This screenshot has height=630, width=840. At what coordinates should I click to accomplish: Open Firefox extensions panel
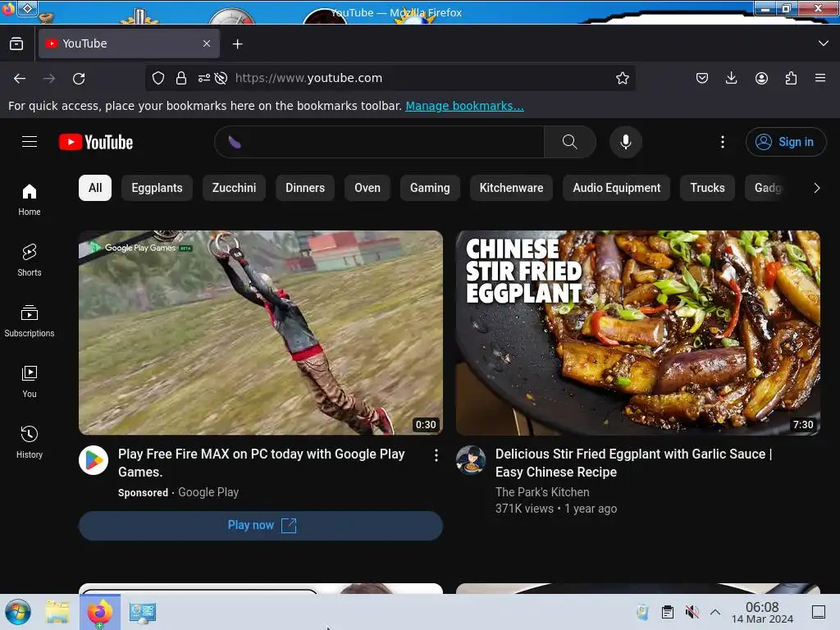coord(791,78)
